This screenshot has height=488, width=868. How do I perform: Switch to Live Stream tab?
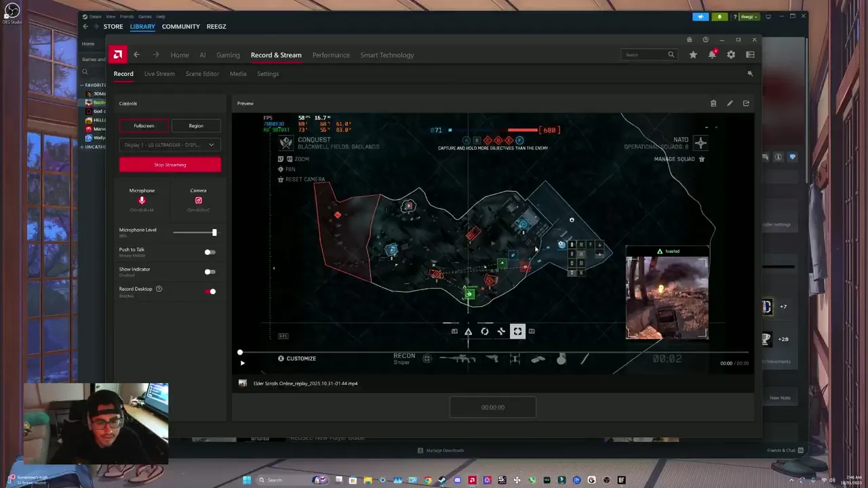(159, 73)
